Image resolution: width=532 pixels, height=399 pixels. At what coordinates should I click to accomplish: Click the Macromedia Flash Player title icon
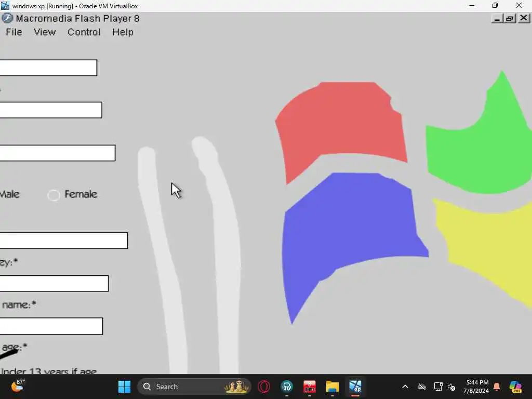(x=7, y=18)
